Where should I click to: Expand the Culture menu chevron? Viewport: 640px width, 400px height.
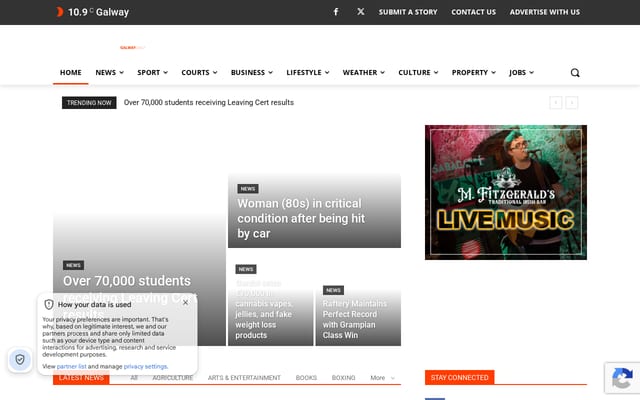click(x=436, y=73)
